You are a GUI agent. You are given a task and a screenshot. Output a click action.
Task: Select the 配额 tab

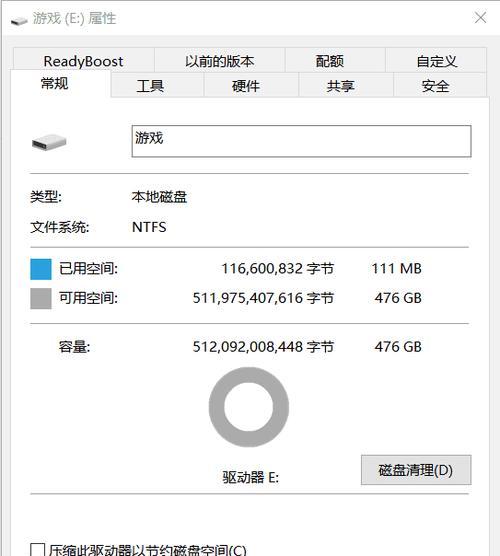[x=330, y=61]
